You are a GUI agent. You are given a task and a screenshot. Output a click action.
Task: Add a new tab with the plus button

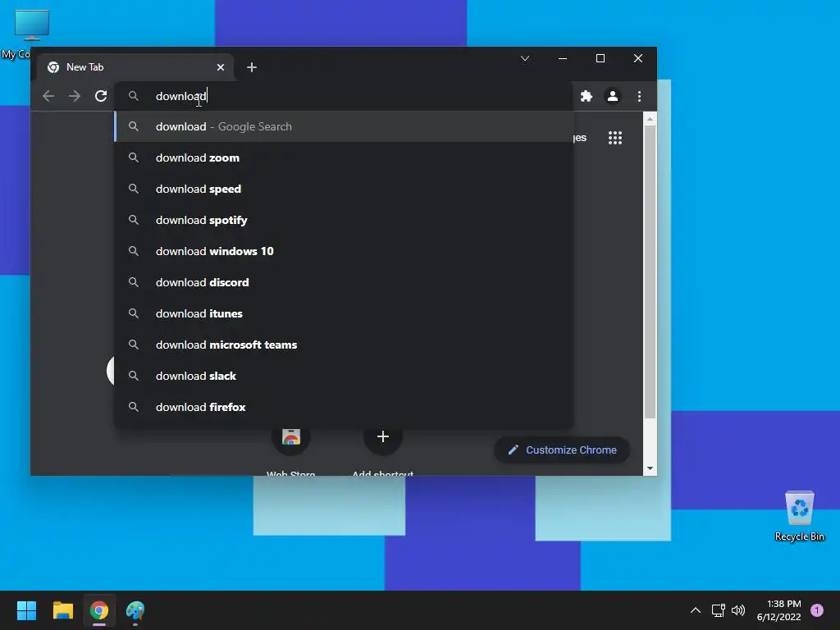click(x=252, y=67)
